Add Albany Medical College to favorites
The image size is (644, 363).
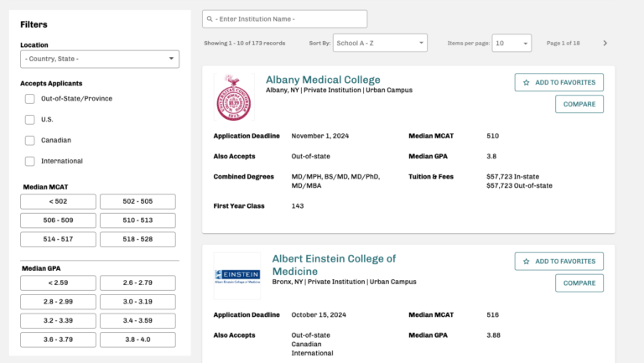pos(559,82)
